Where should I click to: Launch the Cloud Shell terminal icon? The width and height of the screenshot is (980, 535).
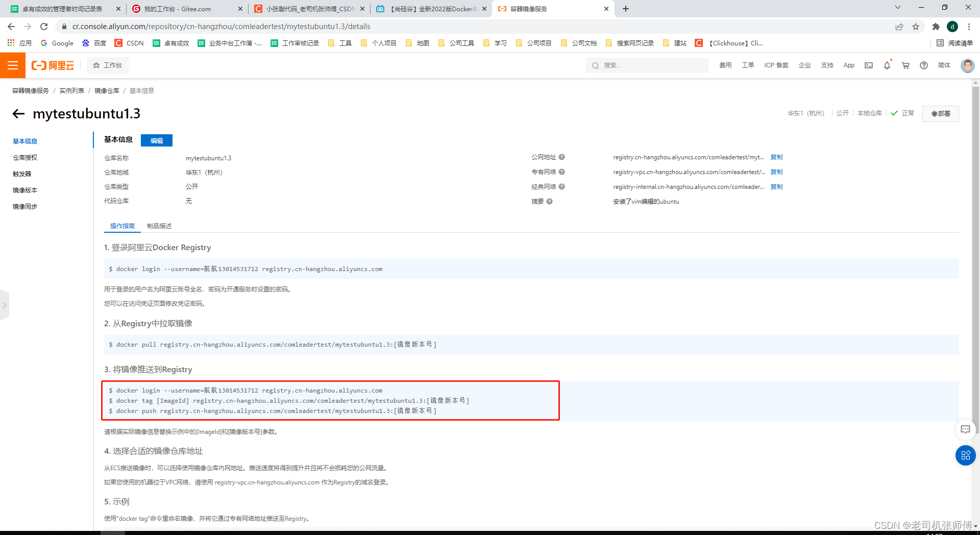pos(869,65)
